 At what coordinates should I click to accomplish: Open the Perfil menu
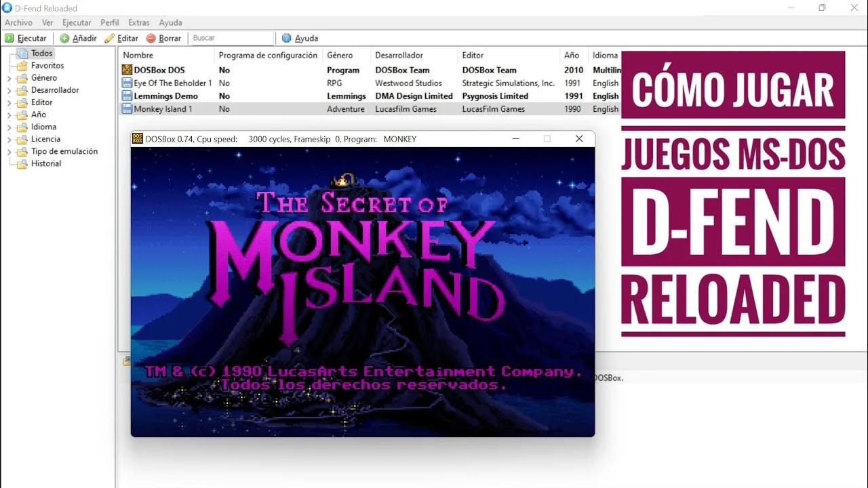coord(110,22)
